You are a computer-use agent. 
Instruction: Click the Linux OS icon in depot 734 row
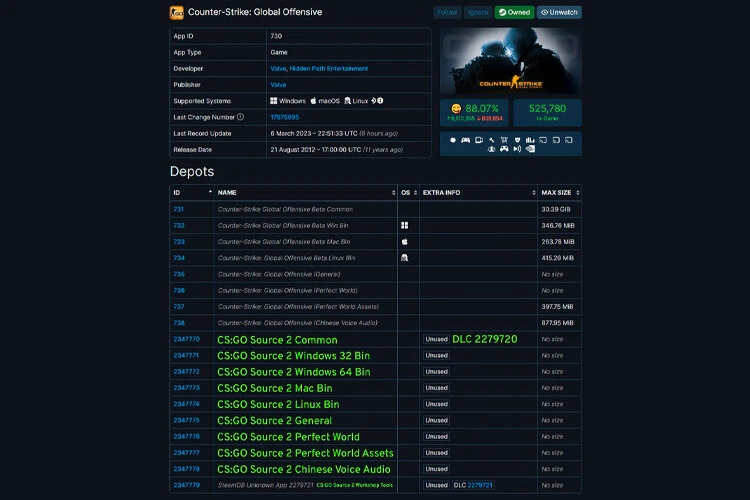(405, 258)
